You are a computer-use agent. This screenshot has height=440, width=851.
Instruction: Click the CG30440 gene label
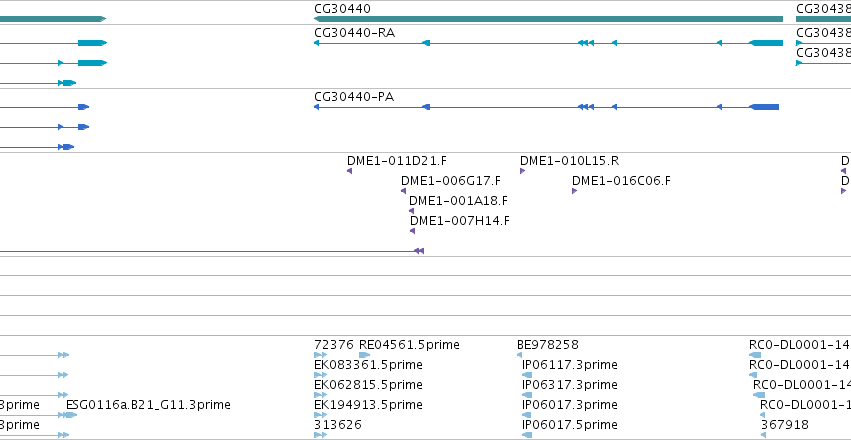click(342, 9)
